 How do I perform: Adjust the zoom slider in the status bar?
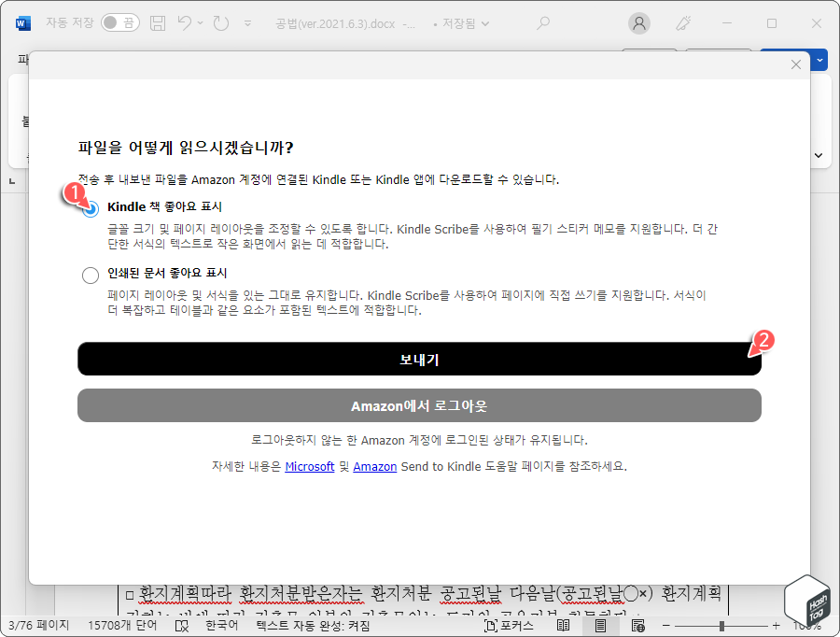point(721,627)
